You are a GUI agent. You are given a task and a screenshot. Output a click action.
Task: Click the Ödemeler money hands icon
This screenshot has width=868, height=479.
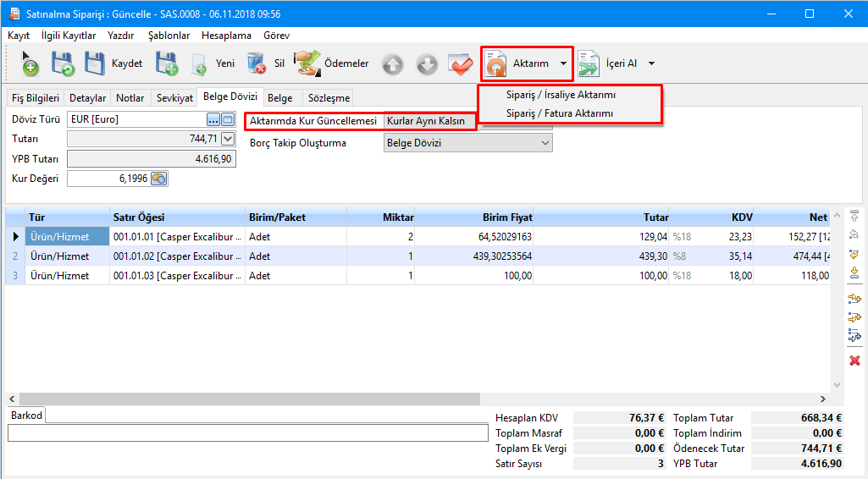307,63
